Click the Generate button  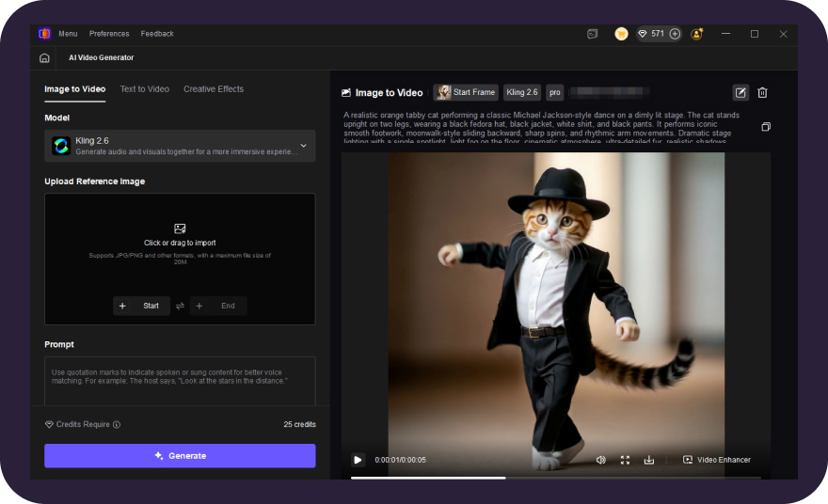180,455
